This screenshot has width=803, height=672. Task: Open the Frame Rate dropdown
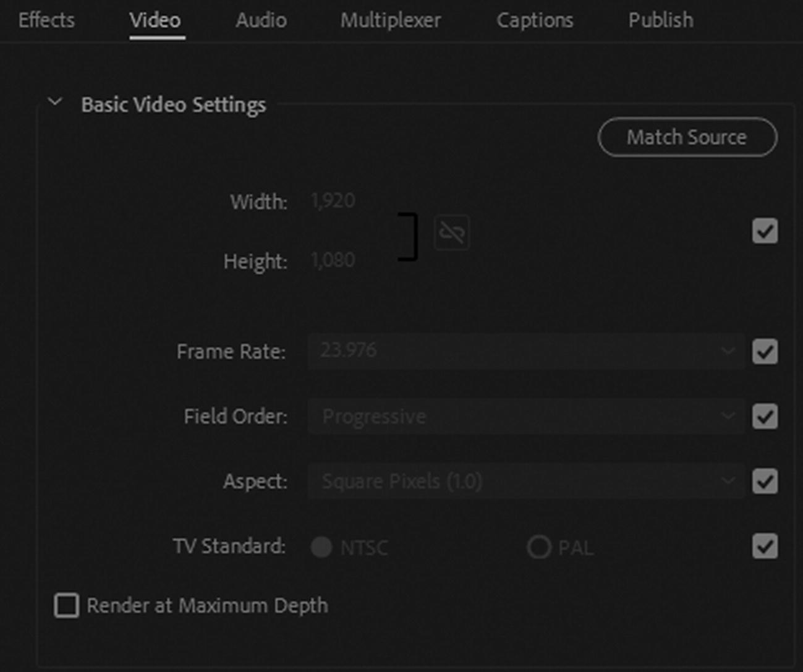coord(525,351)
